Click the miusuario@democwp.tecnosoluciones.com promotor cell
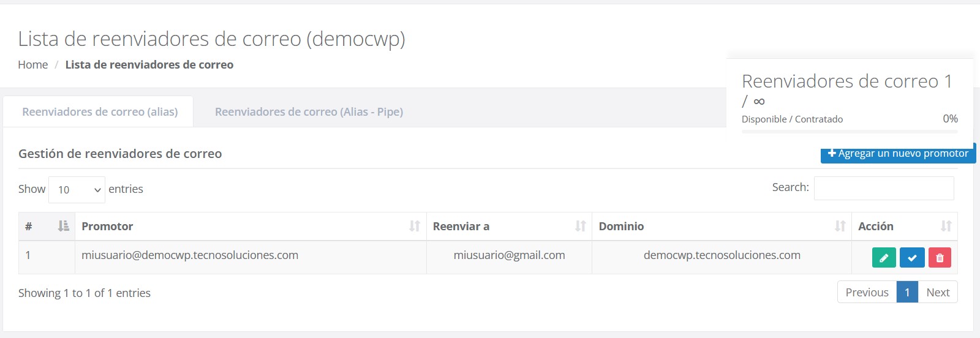 coord(190,255)
